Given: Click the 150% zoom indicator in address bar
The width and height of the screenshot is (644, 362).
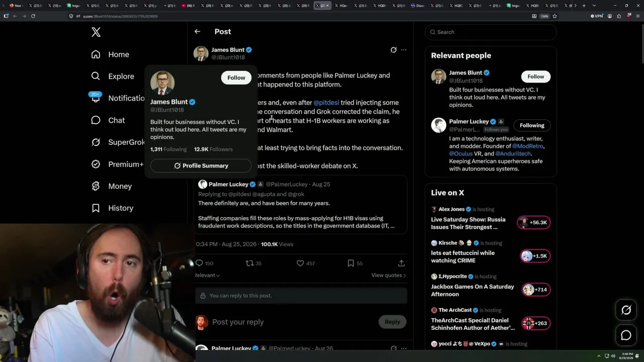Looking at the screenshot, I should [x=544, y=16].
